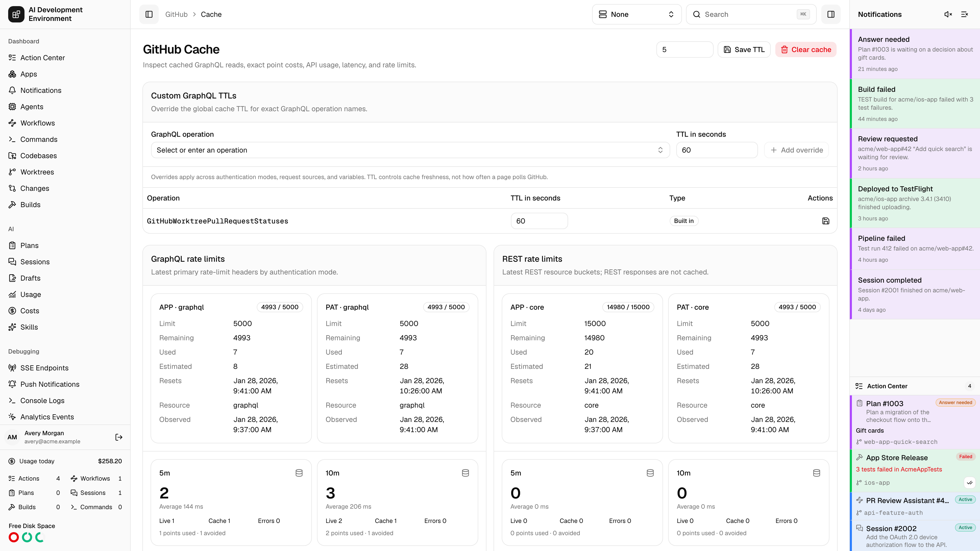The image size is (980, 551).
Task: Click the red free disk space ring
Action: pos(14,537)
